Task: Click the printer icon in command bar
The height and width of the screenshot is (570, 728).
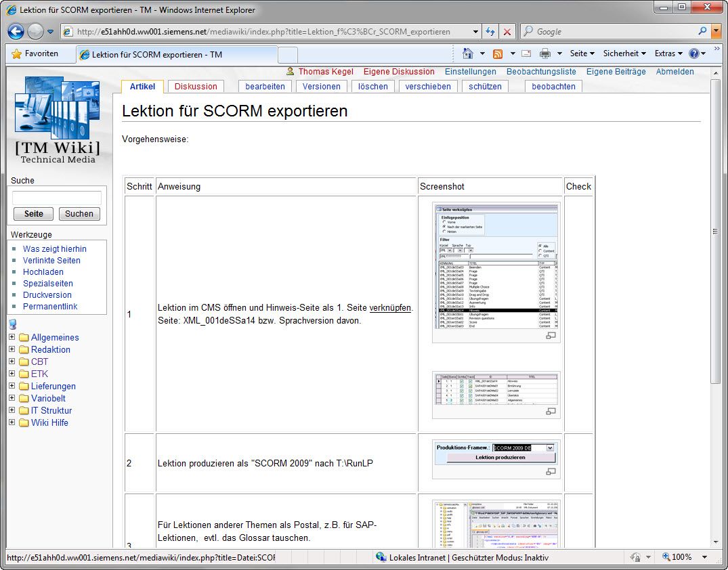Action: click(x=544, y=53)
